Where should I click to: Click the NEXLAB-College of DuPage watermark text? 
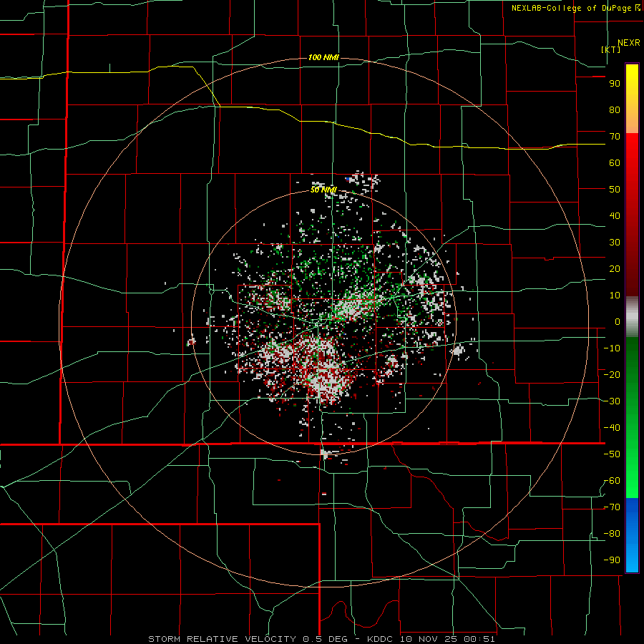572,8
